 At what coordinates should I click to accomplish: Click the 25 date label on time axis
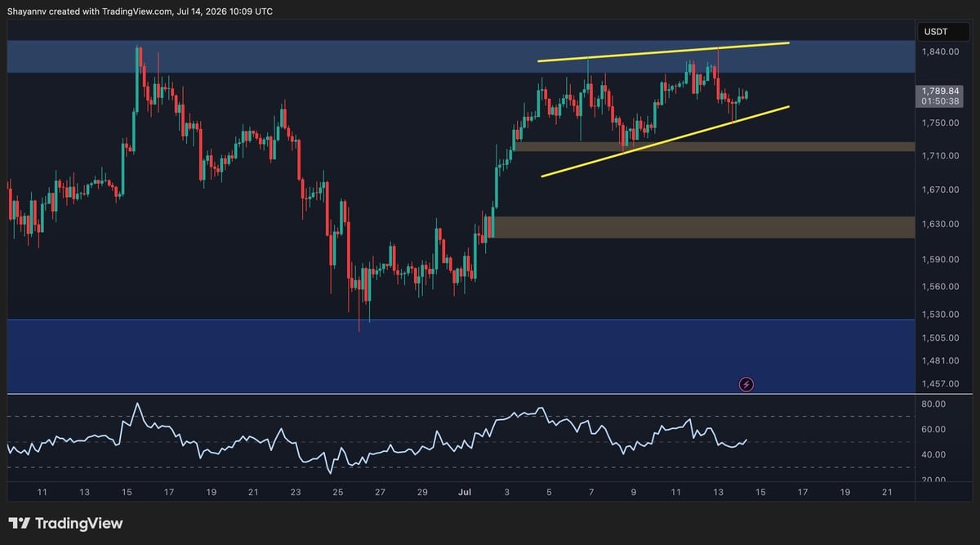pos(338,493)
